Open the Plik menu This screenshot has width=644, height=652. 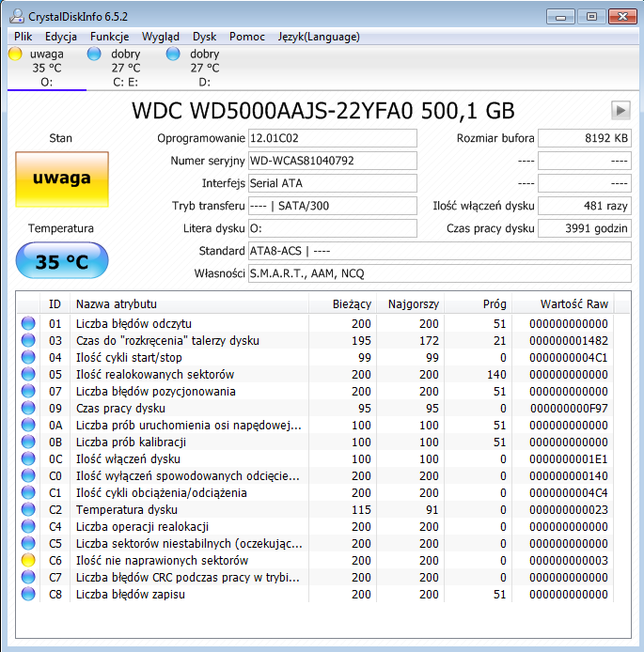click(x=23, y=37)
